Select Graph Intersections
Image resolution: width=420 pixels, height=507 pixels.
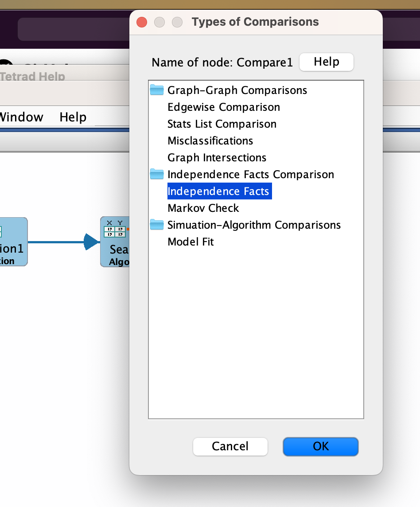coord(217,157)
